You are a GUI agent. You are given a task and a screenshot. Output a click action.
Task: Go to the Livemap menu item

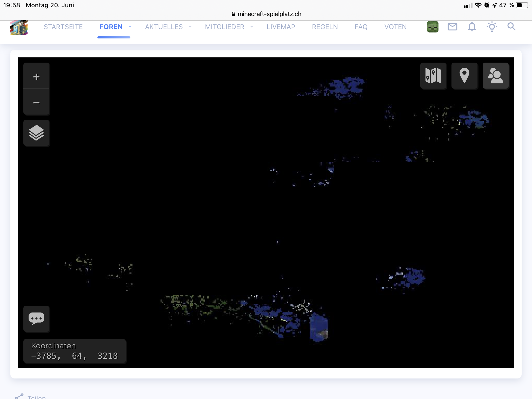281,27
